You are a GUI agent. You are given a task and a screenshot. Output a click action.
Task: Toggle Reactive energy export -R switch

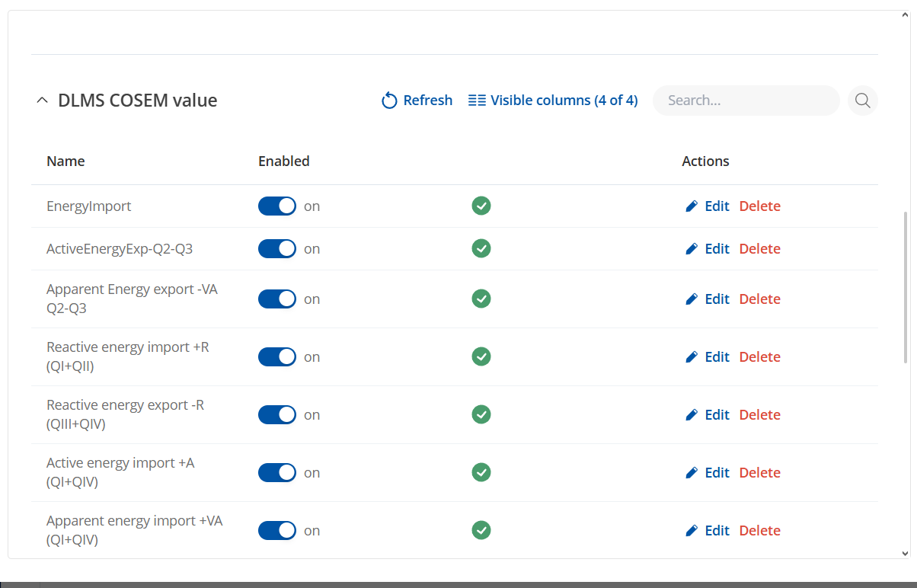tap(277, 415)
